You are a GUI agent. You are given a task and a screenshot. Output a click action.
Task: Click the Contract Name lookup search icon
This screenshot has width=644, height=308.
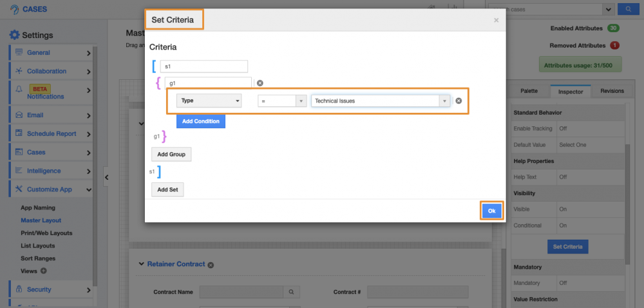click(x=292, y=292)
